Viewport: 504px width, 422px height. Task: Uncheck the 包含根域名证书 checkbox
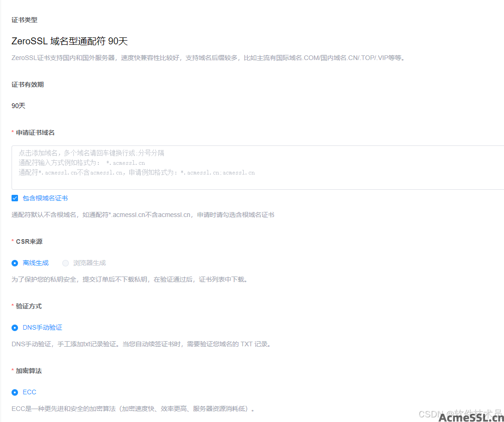pos(15,198)
